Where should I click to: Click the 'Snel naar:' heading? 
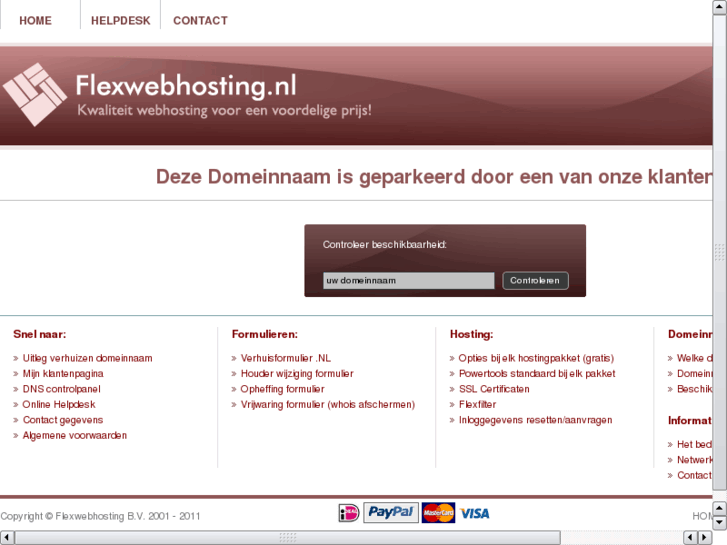click(40, 334)
